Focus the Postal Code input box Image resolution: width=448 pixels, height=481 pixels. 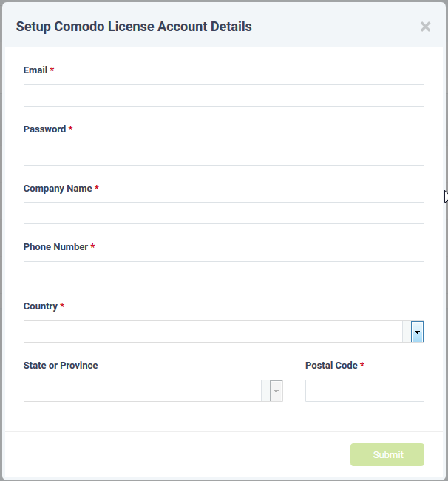364,391
